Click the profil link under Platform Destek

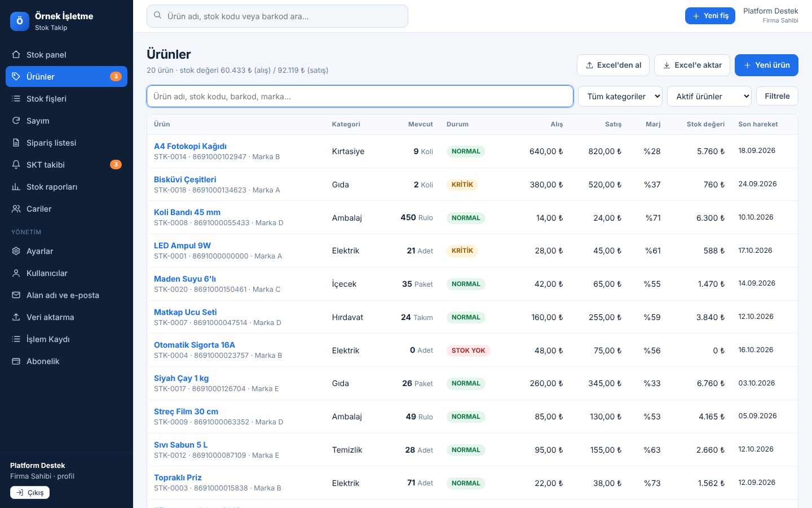[66, 476]
